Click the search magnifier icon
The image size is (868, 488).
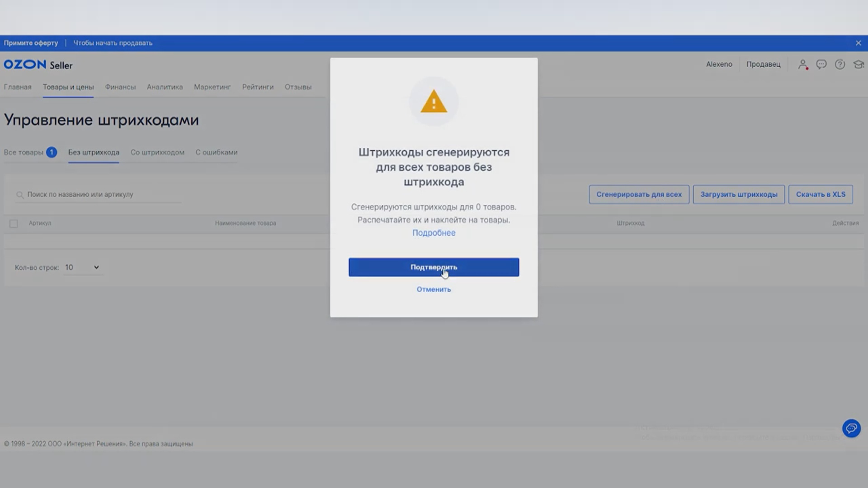point(20,195)
